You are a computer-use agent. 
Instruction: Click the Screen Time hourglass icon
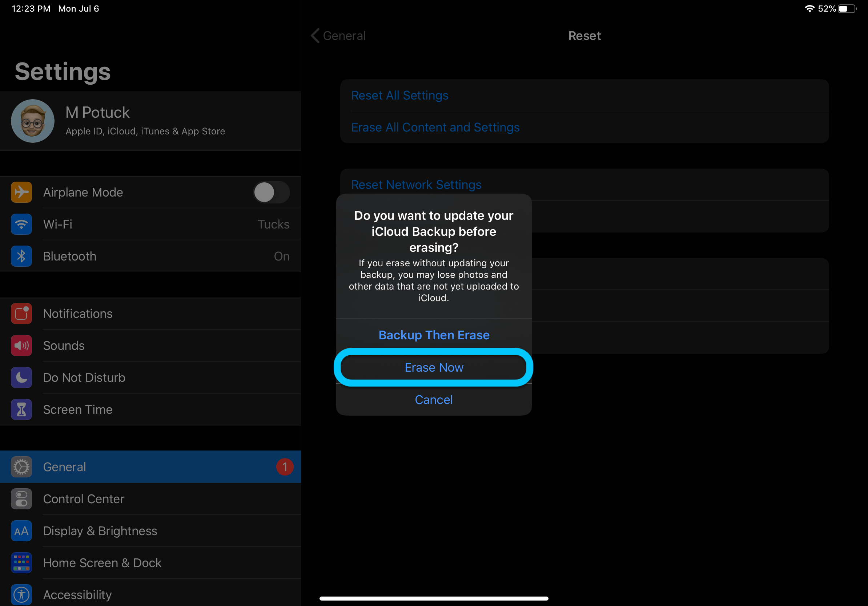click(21, 409)
